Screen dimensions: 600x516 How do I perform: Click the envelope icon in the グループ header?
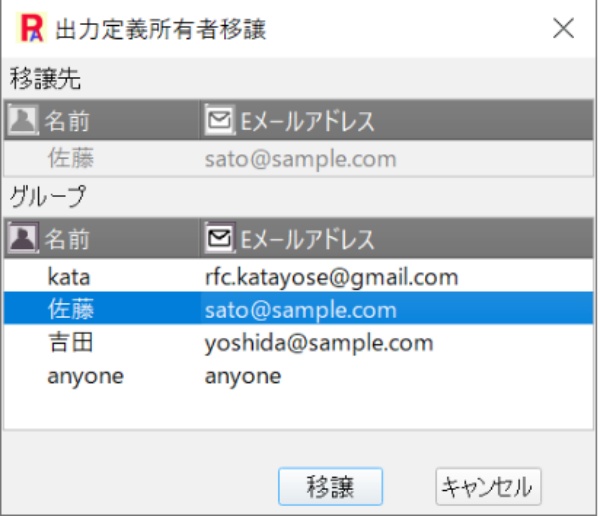pyautogui.click(x=216, y=239)
